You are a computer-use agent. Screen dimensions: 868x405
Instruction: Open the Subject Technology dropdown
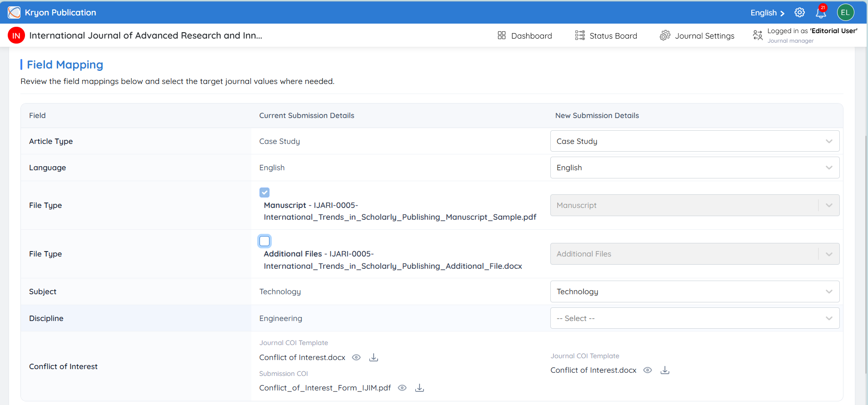pyautogui.click(x=695, y=291)
